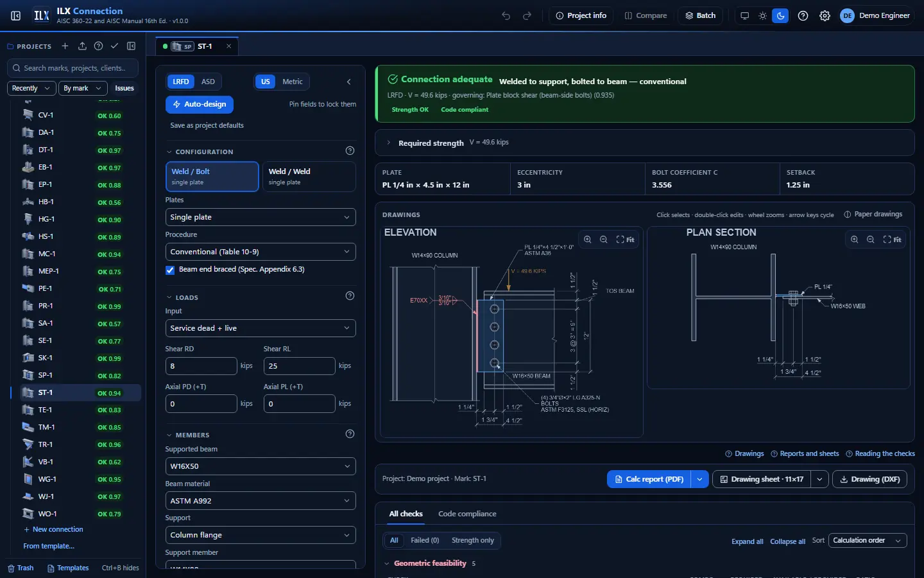924x578 pixels.
Task: Open the Calc report split-button arrow
Action: [699, 479]
